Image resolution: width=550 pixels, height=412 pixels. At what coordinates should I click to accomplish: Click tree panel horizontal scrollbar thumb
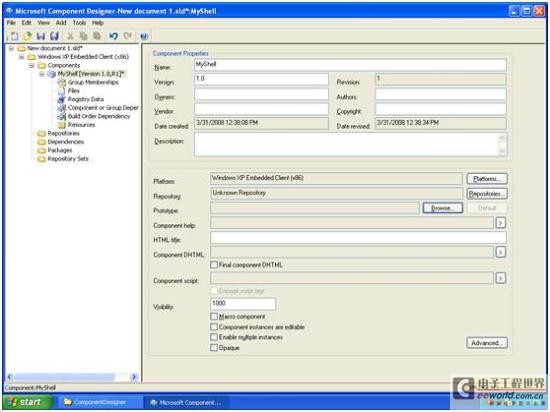[x=64, y=377]
